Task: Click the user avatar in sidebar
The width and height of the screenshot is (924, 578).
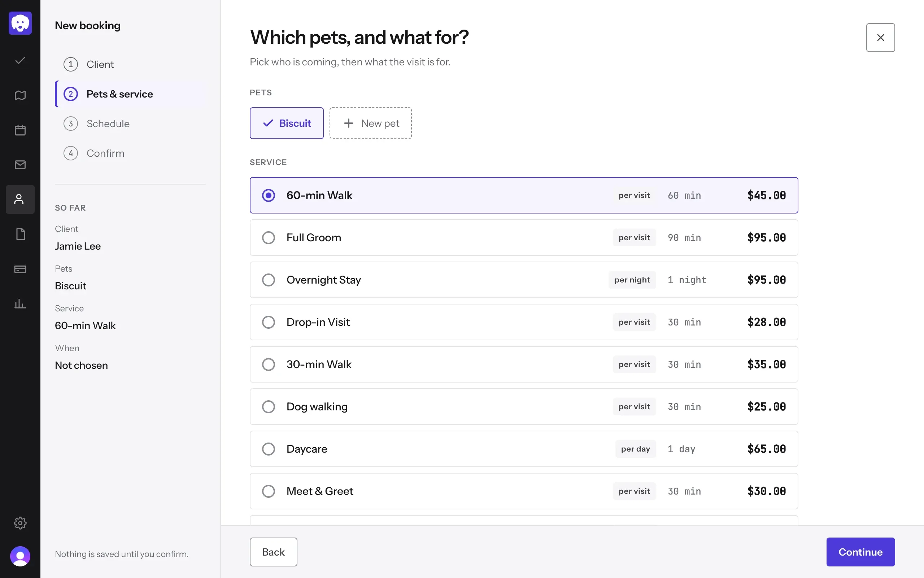Action: [x=20, y=556]
